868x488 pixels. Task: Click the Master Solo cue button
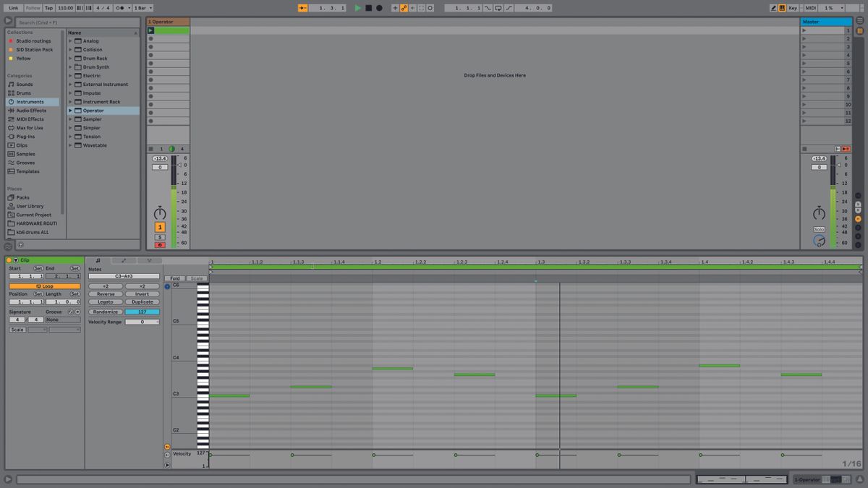click(819, 229)
